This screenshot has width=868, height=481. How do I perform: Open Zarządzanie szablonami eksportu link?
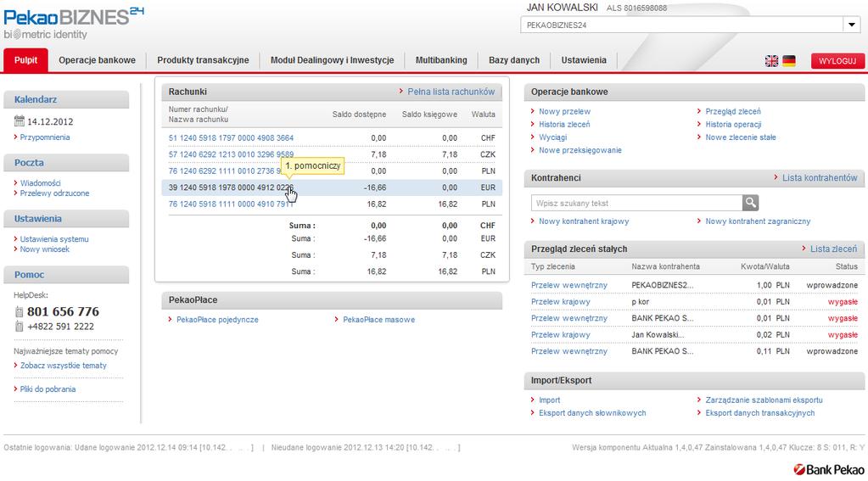coord(764,400)
